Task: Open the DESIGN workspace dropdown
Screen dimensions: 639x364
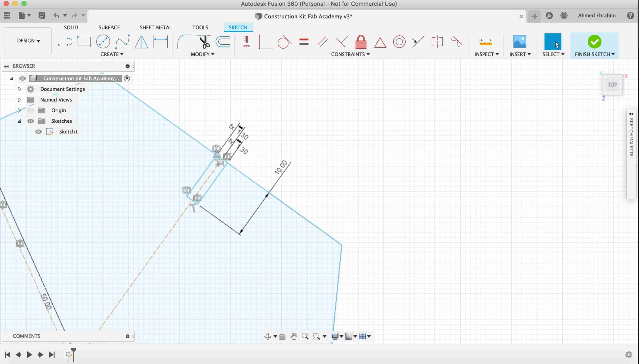Action: tap(28, 41)
